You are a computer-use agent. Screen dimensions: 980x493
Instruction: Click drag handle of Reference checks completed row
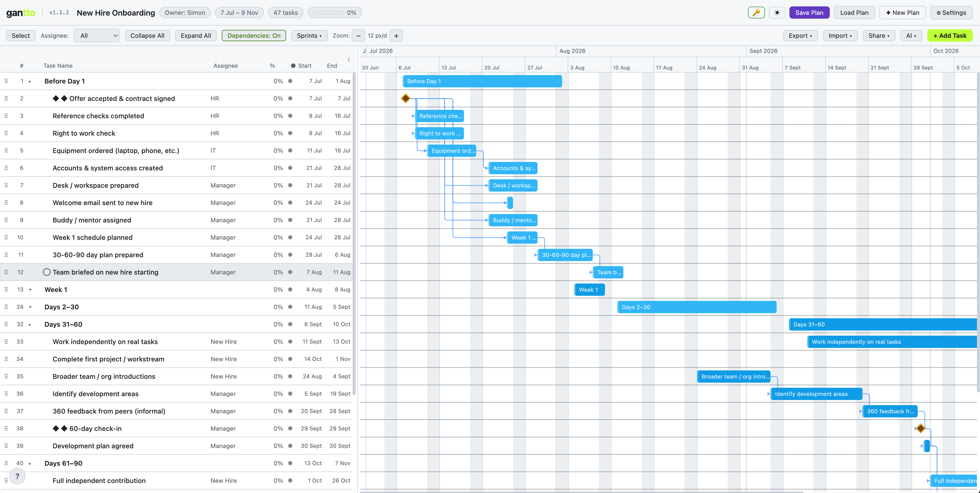click(x=6, y=116)
